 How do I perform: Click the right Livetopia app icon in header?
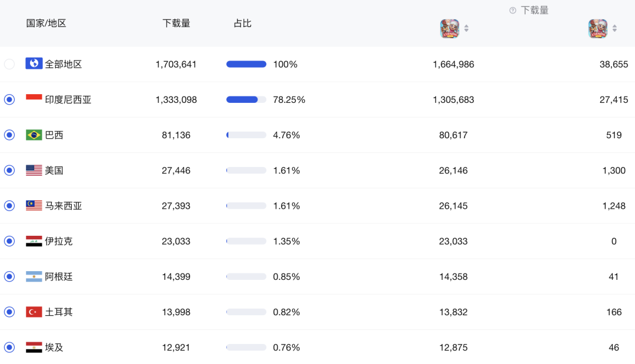pyautogui.click(x=597, y=28)
